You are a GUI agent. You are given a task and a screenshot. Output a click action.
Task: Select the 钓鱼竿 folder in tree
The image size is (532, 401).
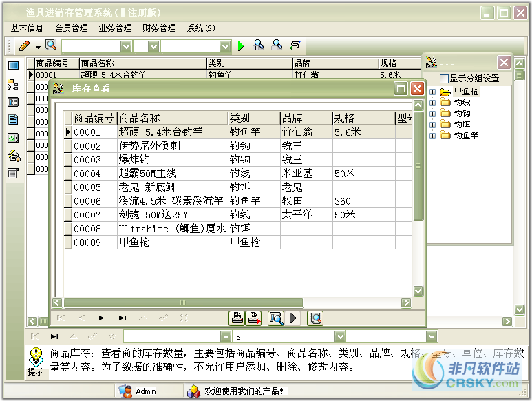pos(466,136)
